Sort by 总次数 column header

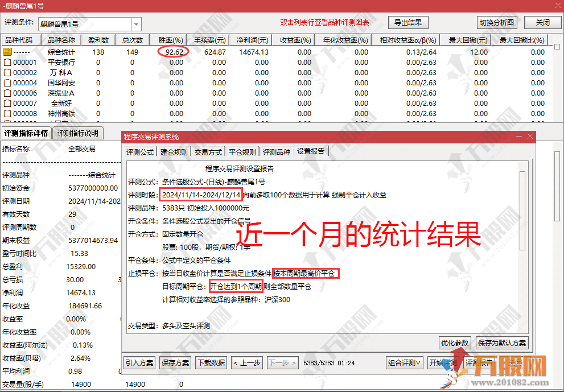coord(133,40)
